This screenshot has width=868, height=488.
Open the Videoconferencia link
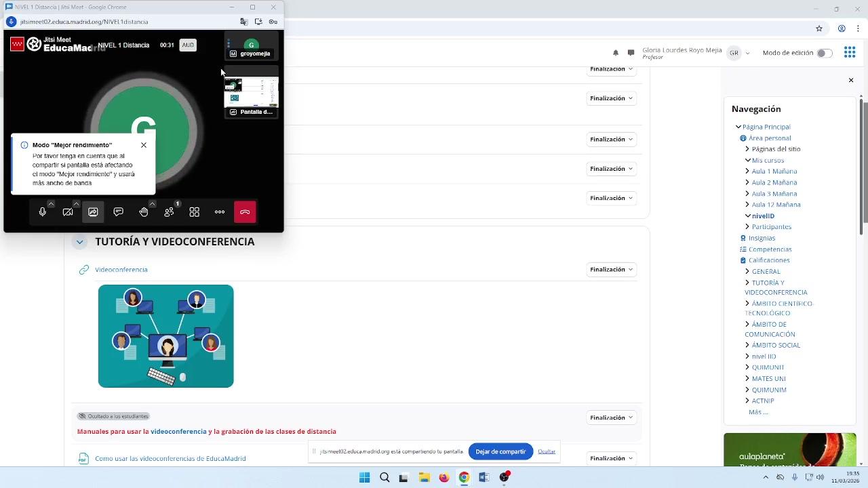[121, 270]
